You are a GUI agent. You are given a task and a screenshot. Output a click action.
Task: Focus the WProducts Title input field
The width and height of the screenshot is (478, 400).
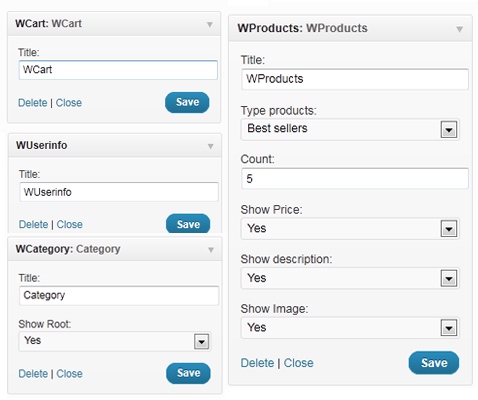pyautogui.click(x=355, y=79)
